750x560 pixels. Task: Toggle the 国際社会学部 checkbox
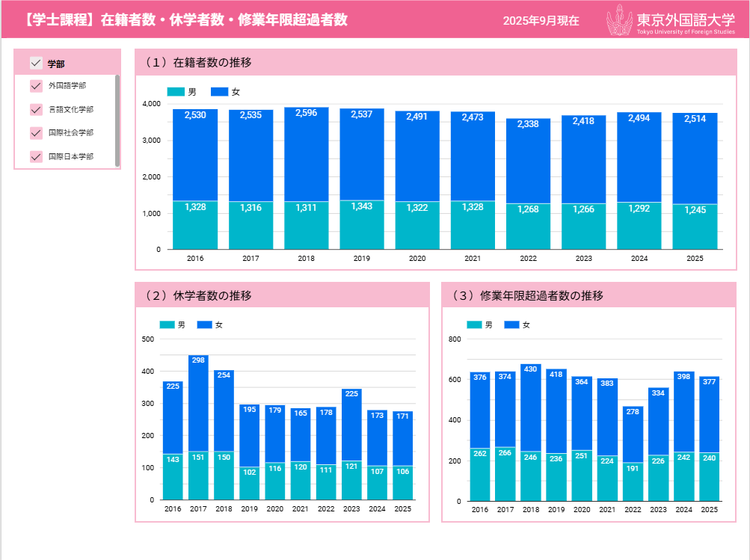35,133
